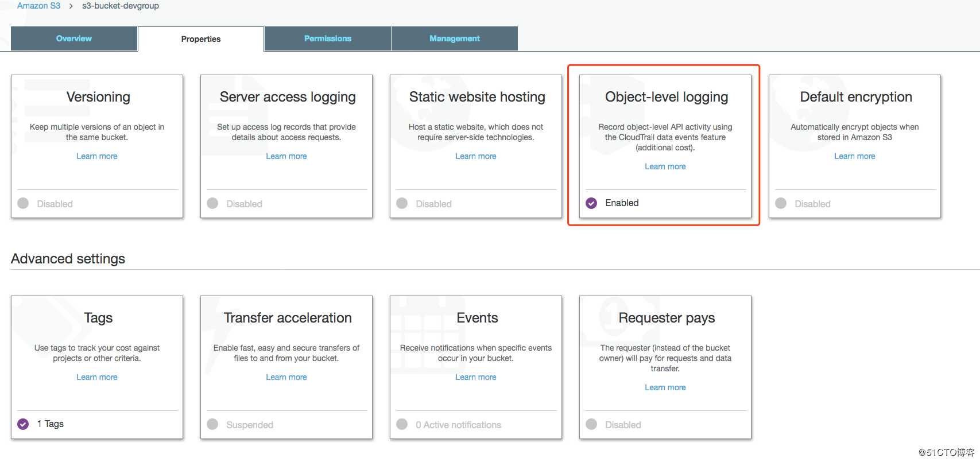Click the Object-level logging Enabled checkmark icon

[x=591, y=203]
